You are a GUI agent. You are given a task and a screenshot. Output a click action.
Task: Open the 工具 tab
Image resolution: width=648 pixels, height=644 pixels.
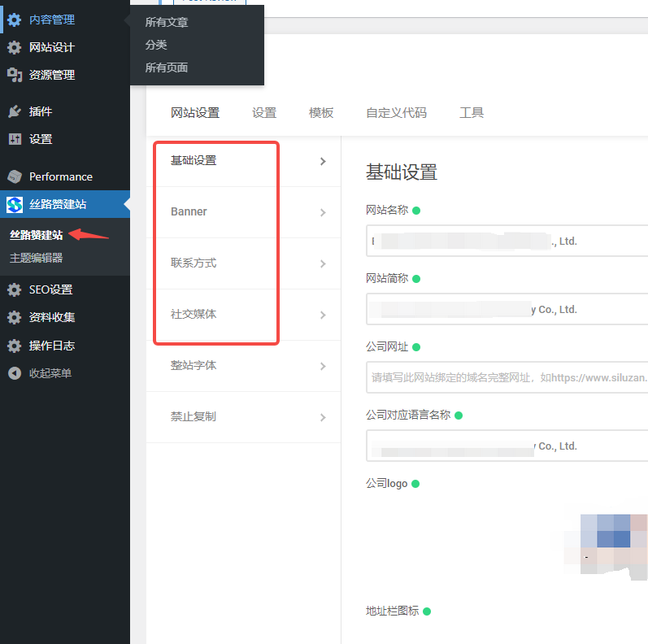pyautogui.click(x=472, y=113)
